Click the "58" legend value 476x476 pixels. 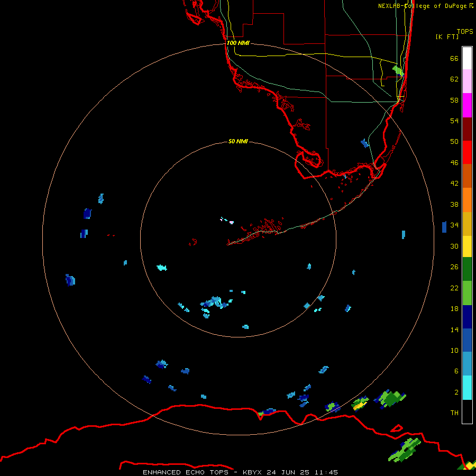pos(454,100)
